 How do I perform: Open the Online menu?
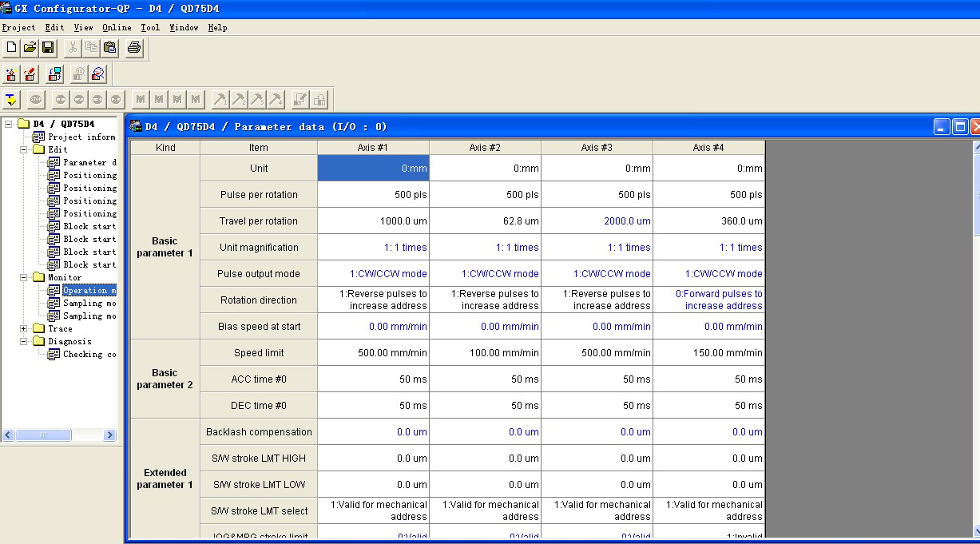(x=117, y=27)
